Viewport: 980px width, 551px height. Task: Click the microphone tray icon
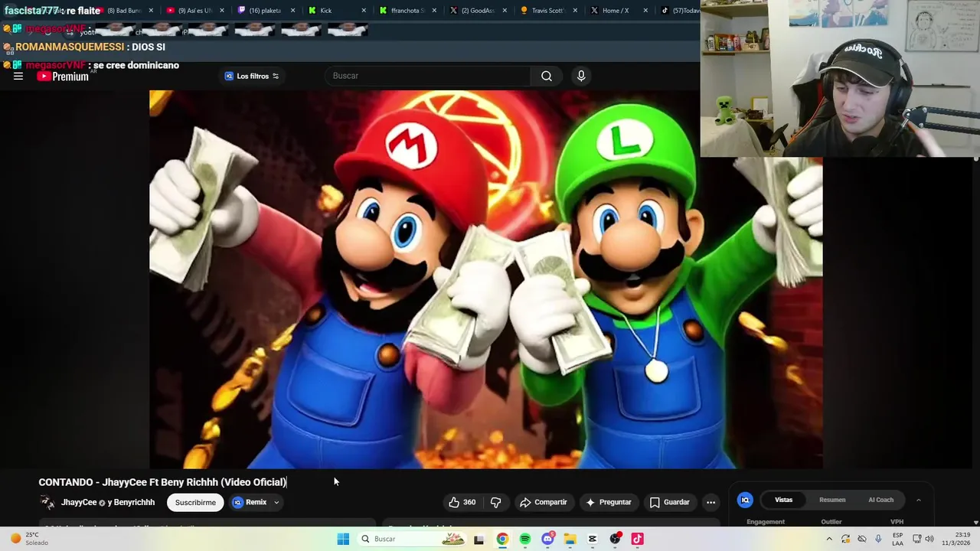[878, 539]
